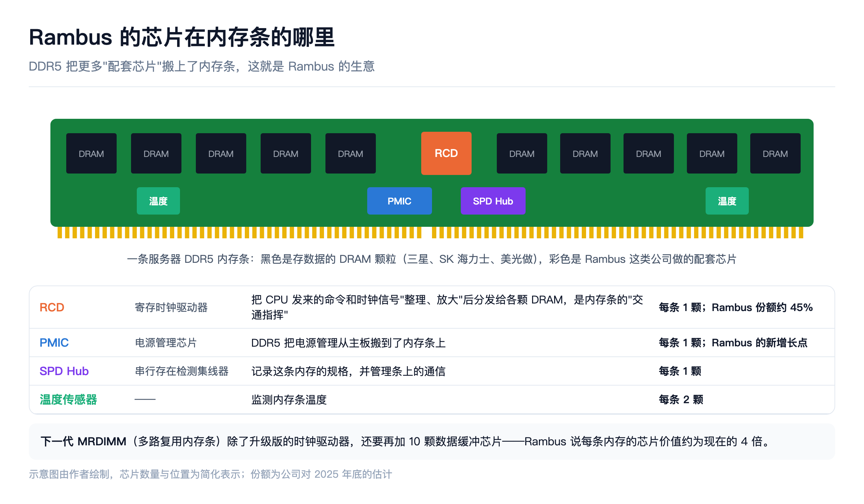This screenshot has height=504, width=864.
Task: Click the RCD description starting '把 CPU 发来的命令'
Action: pyautogui.click(x=447, y=307)
